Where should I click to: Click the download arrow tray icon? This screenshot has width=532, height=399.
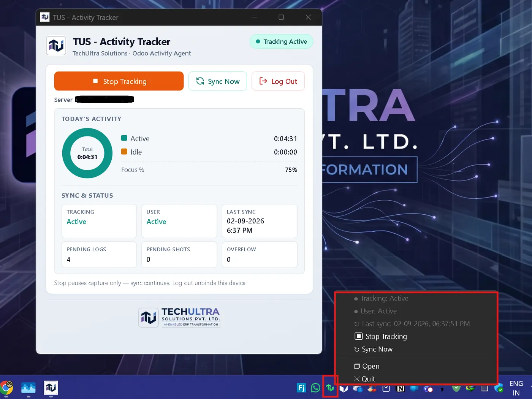386,388
